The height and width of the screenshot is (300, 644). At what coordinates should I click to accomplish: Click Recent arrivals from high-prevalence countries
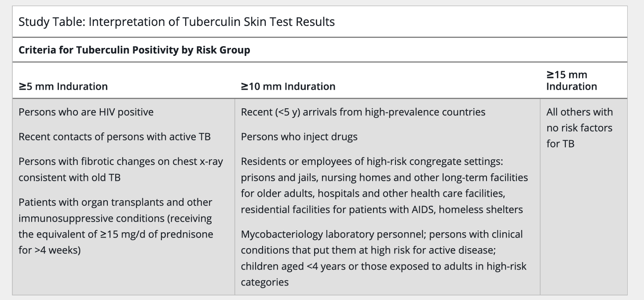363,112
